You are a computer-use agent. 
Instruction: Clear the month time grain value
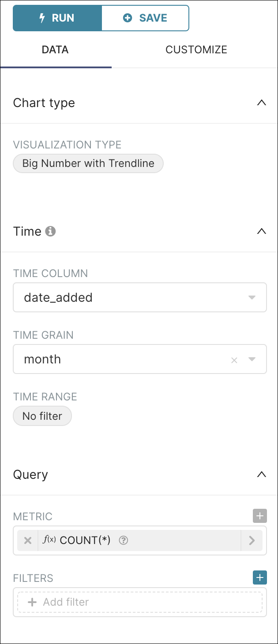pos(234,360)
